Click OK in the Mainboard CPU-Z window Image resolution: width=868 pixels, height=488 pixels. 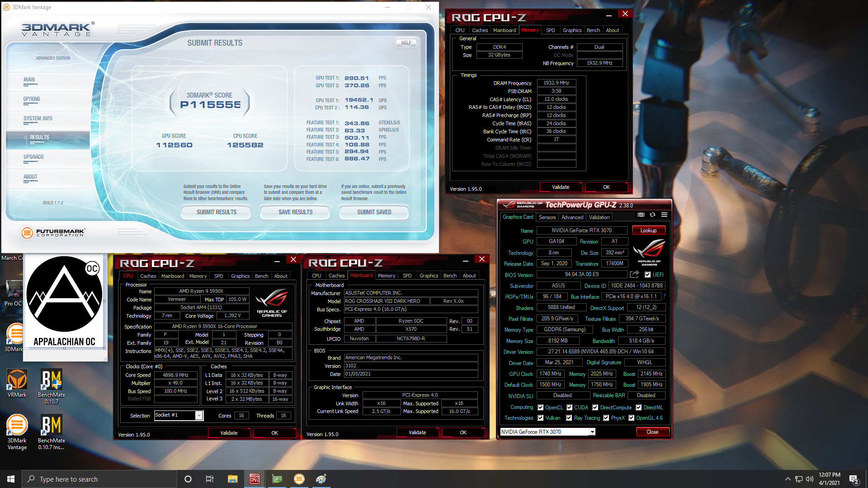463,432
